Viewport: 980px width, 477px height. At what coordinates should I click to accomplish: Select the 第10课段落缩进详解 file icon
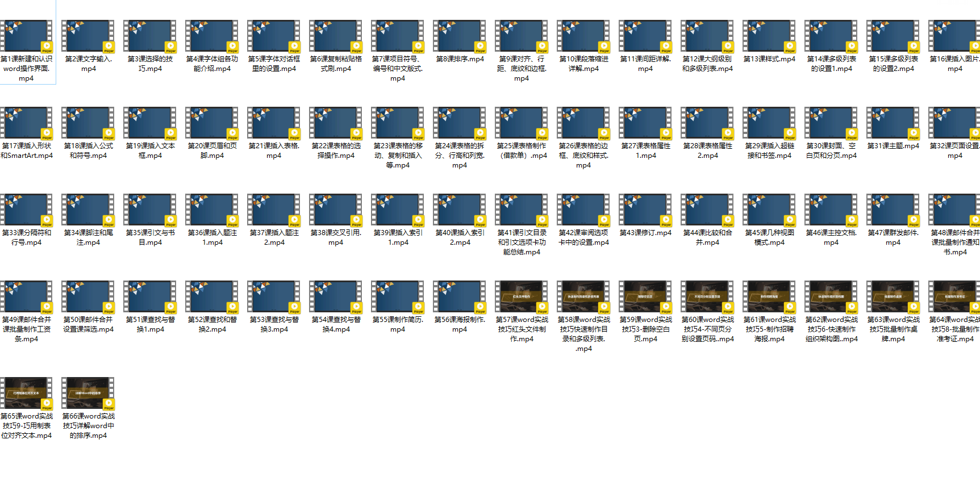(x=583, y=36)
